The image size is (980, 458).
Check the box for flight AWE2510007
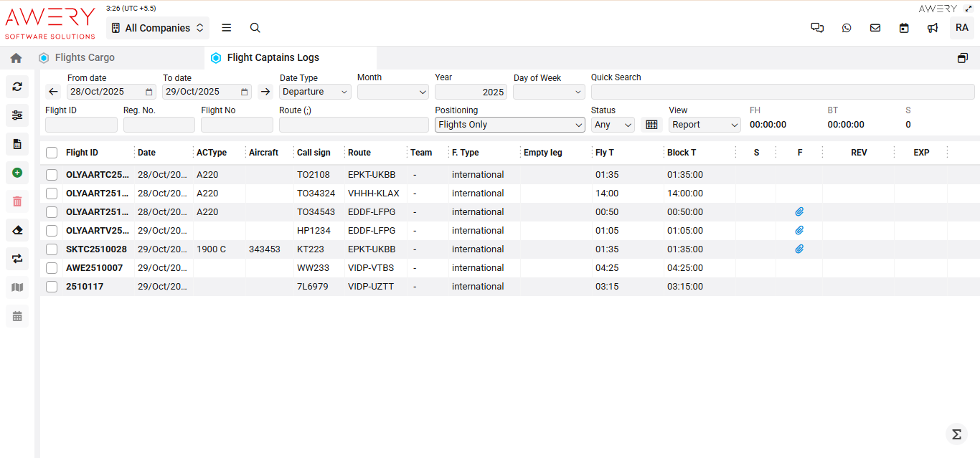[52, 267]
